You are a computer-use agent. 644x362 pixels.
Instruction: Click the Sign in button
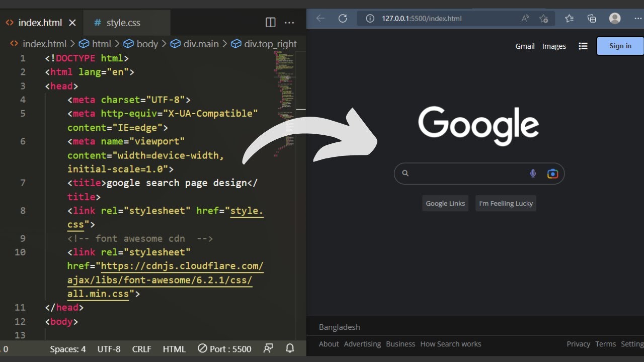pyautogui.click(x=620, y=46)
